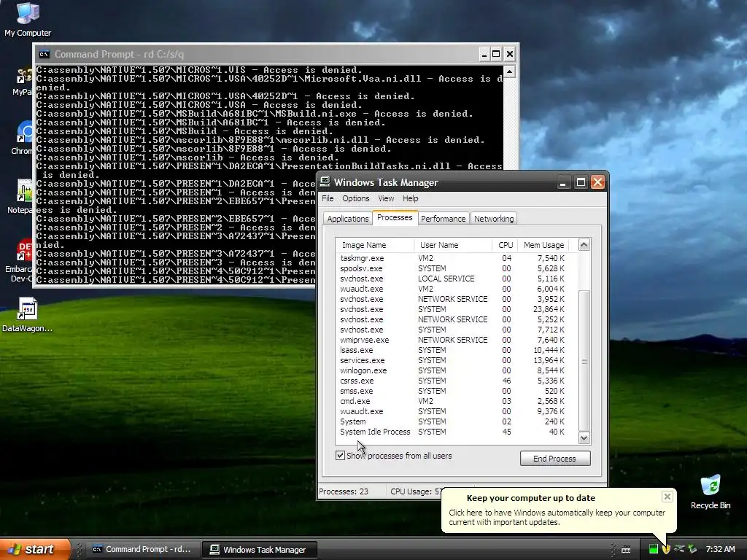Select the Processes tab

(x=395, y=217)
